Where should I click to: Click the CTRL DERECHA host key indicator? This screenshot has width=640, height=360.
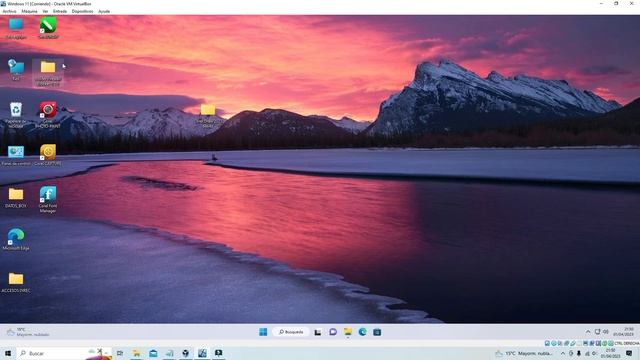627,343
